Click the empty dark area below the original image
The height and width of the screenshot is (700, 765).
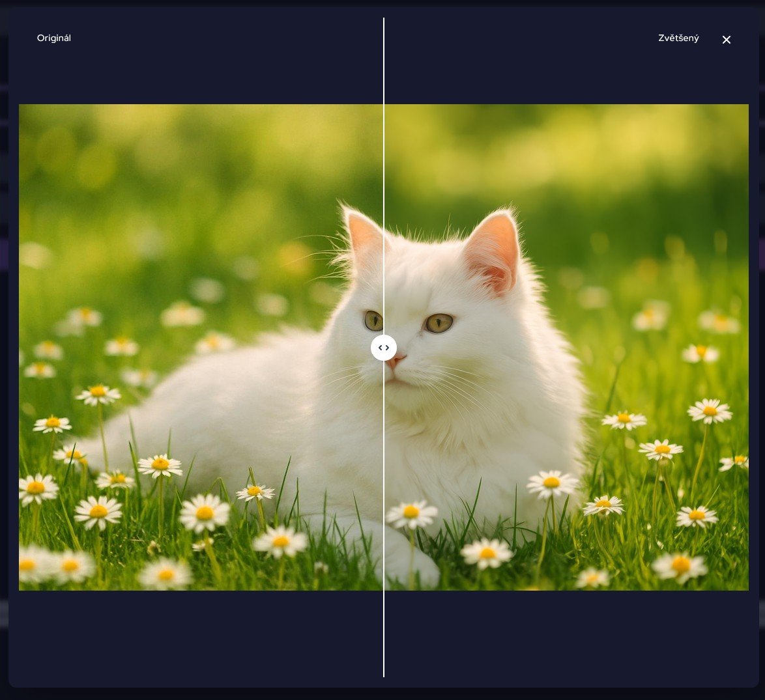(x=195, y=635)
